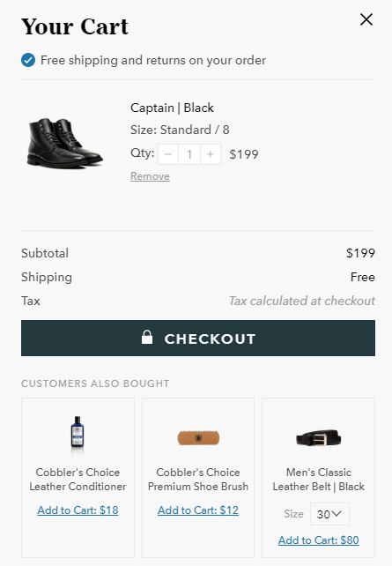The width and height of the screenshot is (392, 566).
Task: Open the Premium Shoe Brush image
Action: point(198,438)
